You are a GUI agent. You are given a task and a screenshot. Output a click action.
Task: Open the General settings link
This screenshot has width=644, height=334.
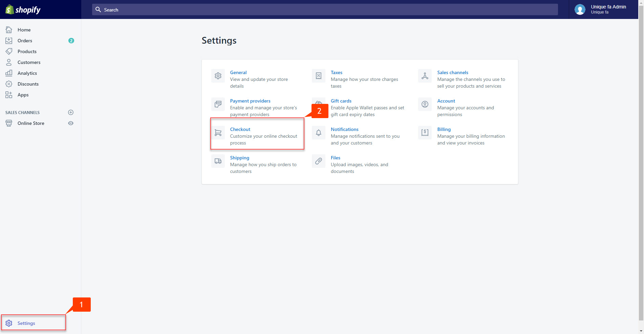click(238, 72)
